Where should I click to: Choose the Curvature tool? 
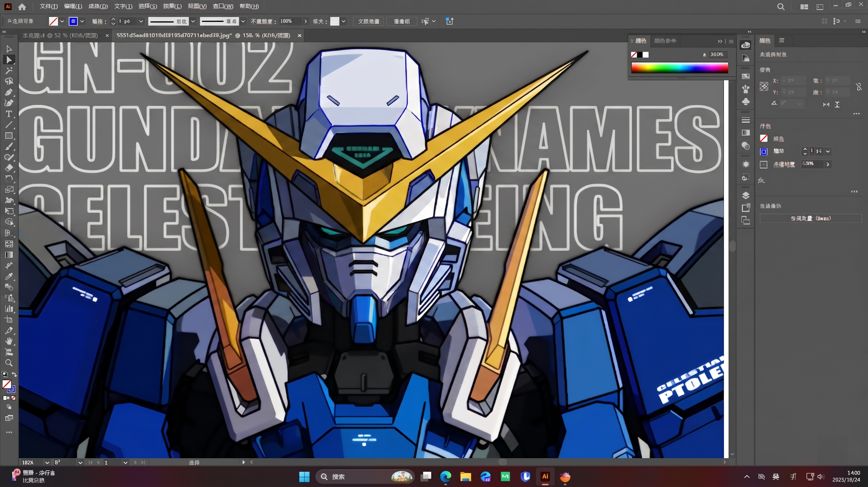9,103
